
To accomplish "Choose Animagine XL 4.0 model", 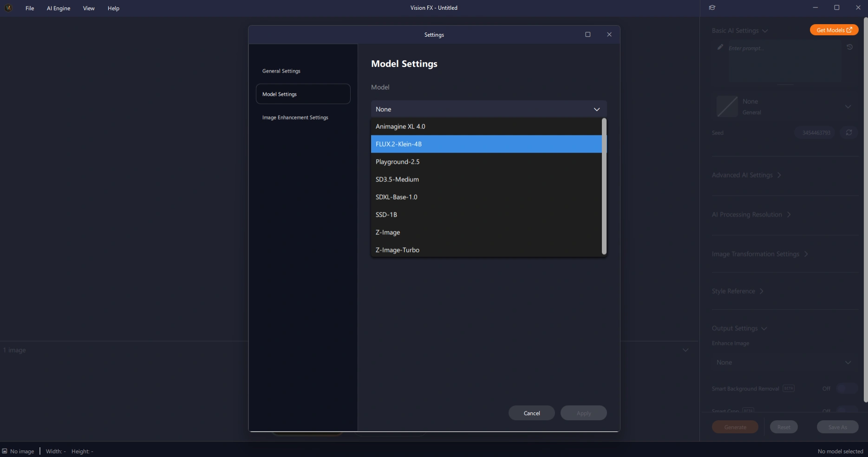I will (486, 126).
